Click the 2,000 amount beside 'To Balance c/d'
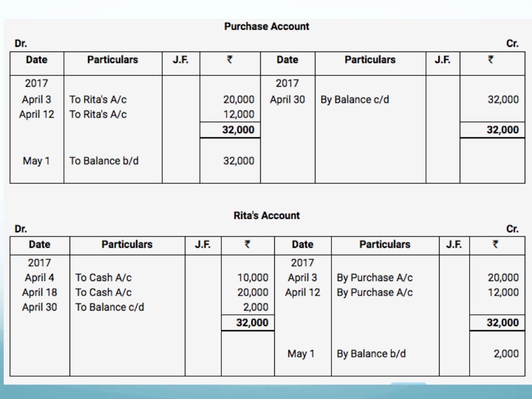 [x=256, y=307]
